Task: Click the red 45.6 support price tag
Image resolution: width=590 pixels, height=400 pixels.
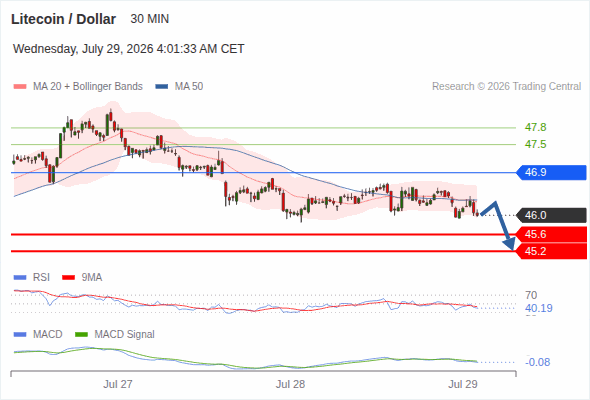Action: (x=551, y=234)
